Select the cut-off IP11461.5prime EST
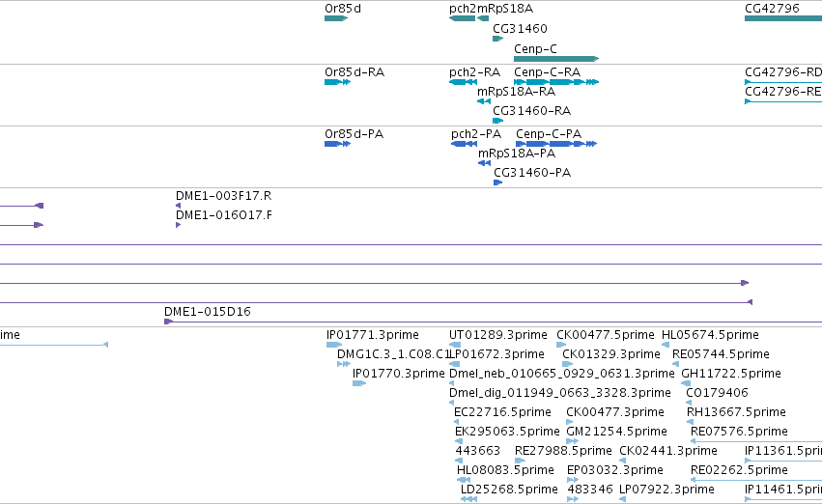 point(783,499)
